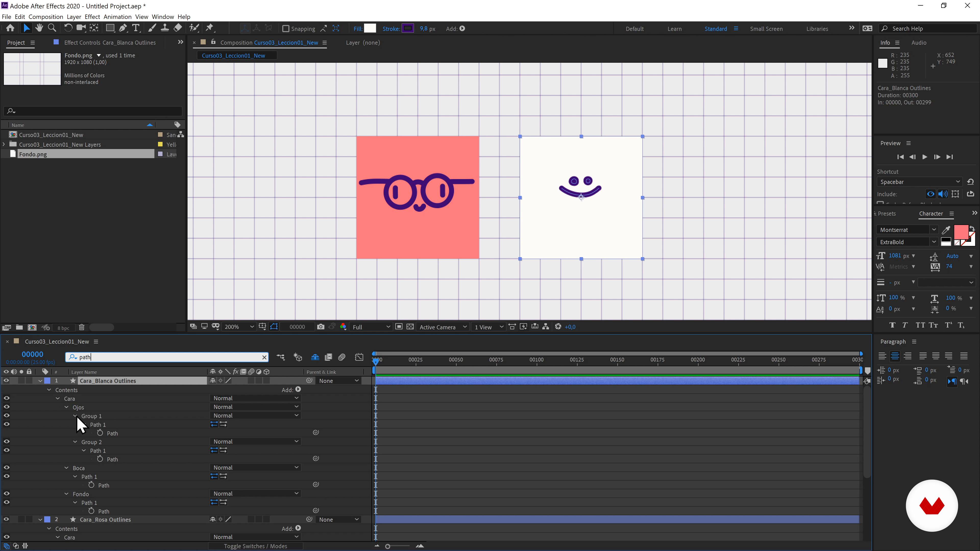Switch to the Audio panel tab
The image size is (980, 551).
point(919,43)
